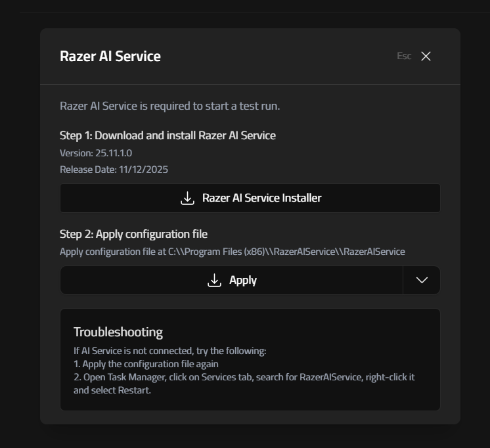The image size is (490, 448).
Task: Apply the configuration file
Action: [x=231, y=280]
